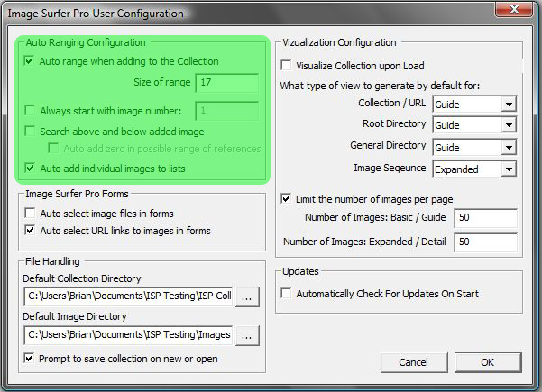Enable Always start with image number

[x=30, y=111]
